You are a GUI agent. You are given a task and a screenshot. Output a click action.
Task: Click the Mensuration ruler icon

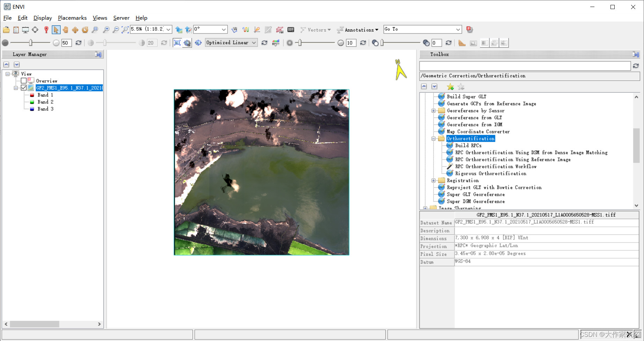pos(462,43)
